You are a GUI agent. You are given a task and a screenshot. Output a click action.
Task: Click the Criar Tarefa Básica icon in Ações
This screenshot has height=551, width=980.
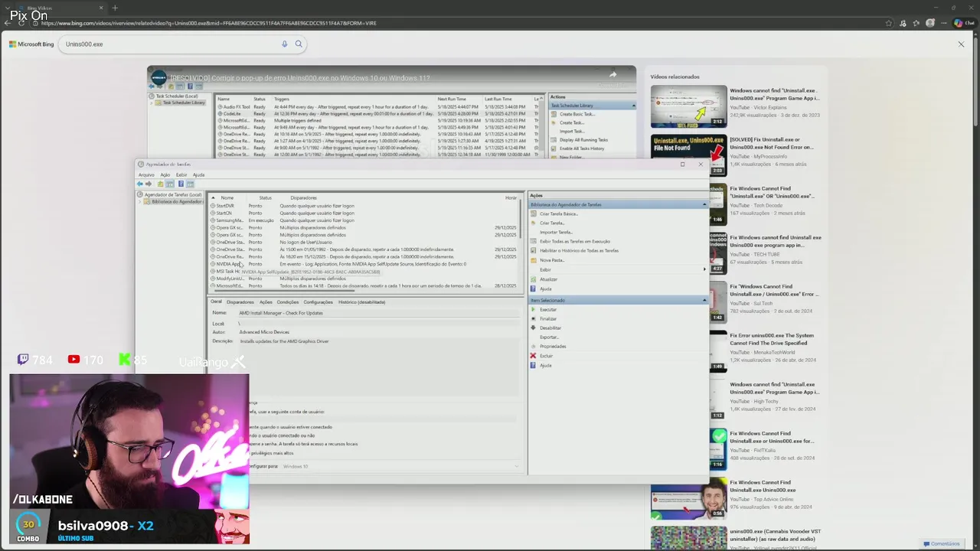[x=534, y=214]
